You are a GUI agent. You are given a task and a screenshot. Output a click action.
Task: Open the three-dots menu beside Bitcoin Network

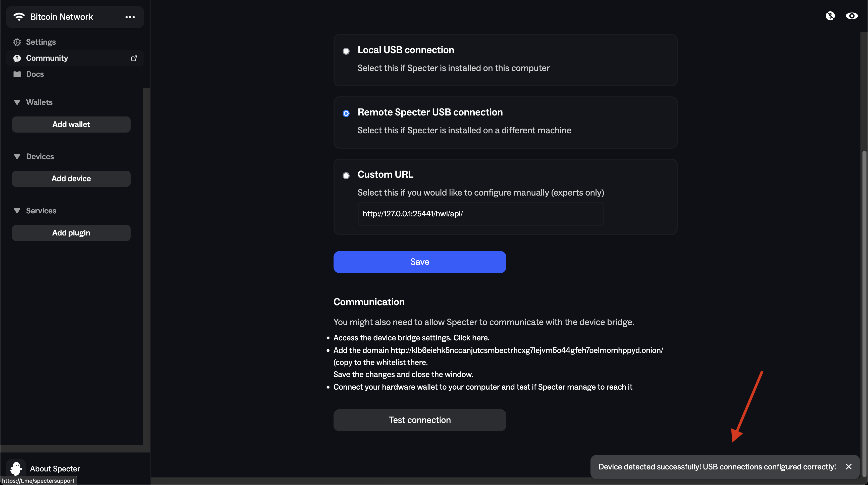pos(130,17)
